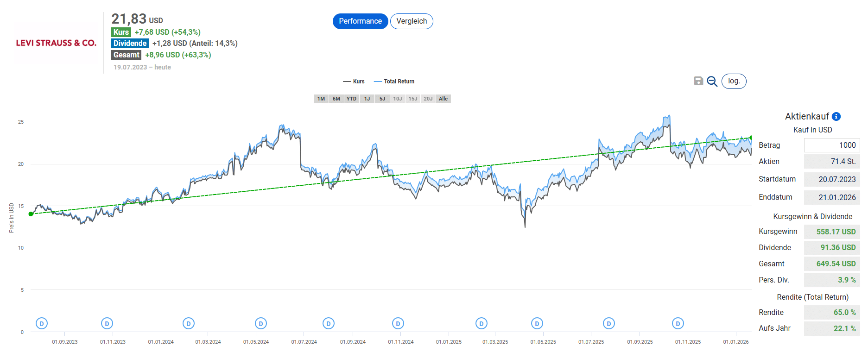Switch to the Vergleich view

tap(412, 21)
